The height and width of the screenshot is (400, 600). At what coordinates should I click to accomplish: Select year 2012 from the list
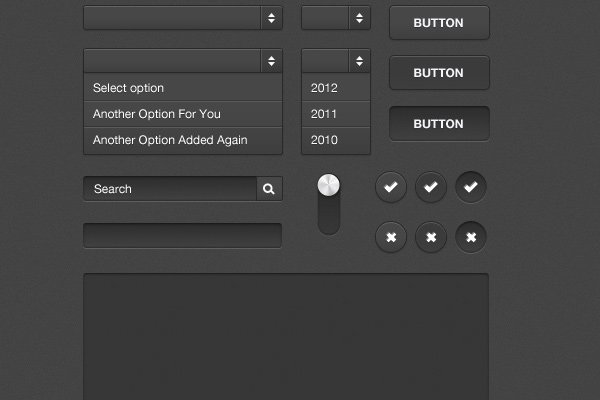[x=336, y=88]
